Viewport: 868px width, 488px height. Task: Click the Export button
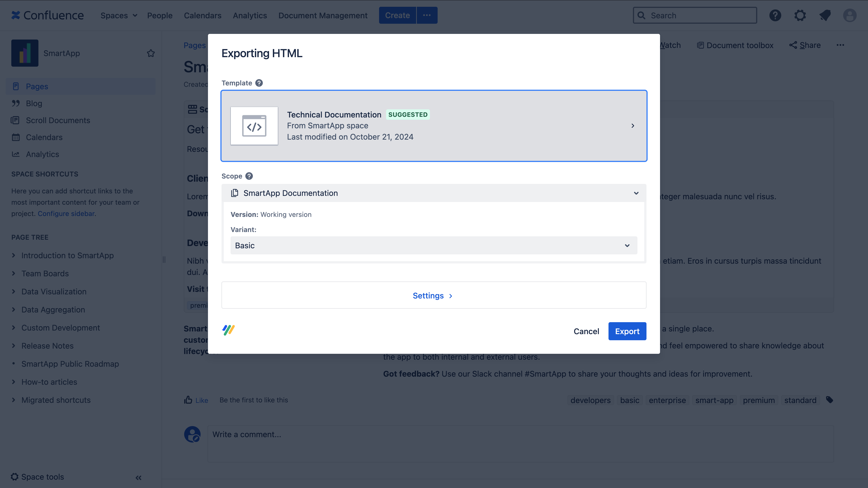point(627,331)
